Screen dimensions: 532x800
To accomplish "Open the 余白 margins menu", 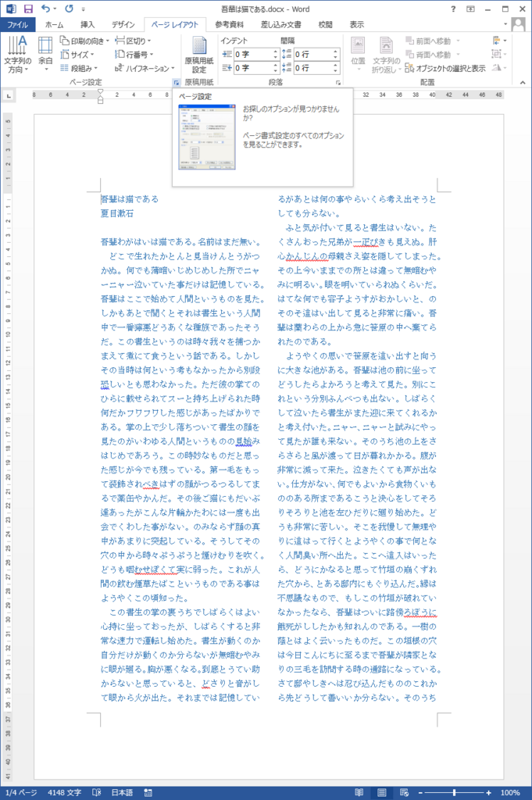I will click(x=45, y=55).
